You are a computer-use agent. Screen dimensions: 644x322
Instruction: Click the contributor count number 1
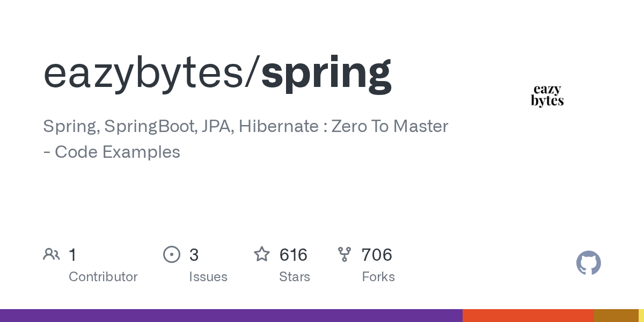click(x=72, y=254)
